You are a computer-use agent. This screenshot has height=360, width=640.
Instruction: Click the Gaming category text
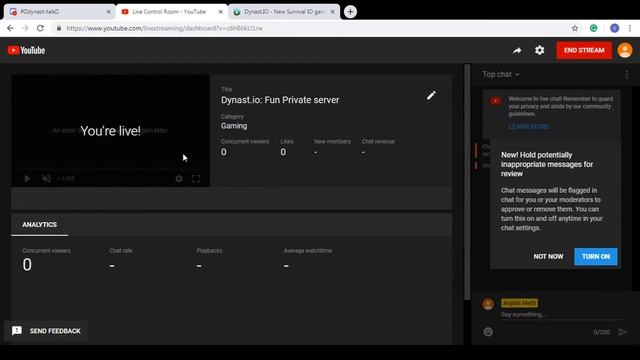(234, 126)
